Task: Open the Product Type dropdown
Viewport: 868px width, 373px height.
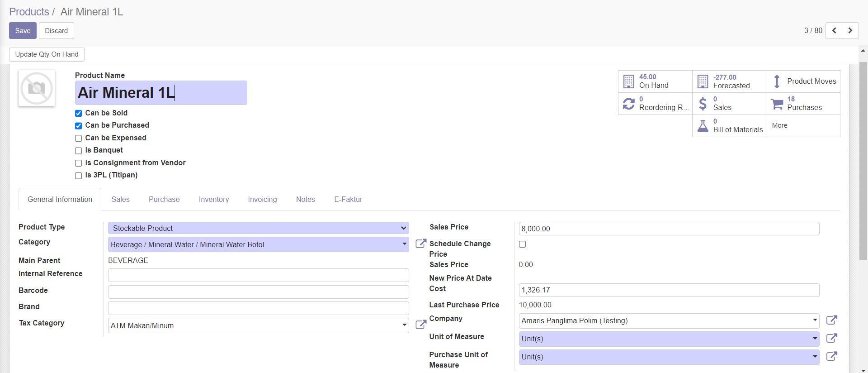Action: 258,228
